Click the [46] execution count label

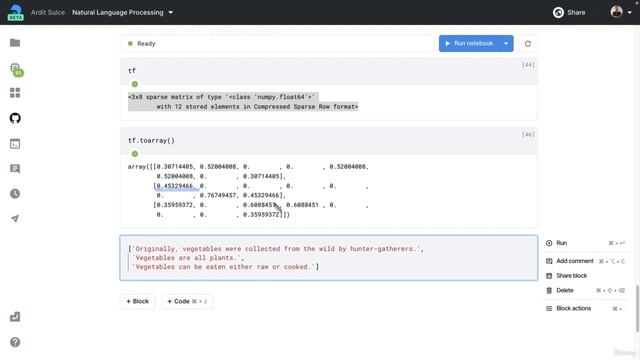528,135
